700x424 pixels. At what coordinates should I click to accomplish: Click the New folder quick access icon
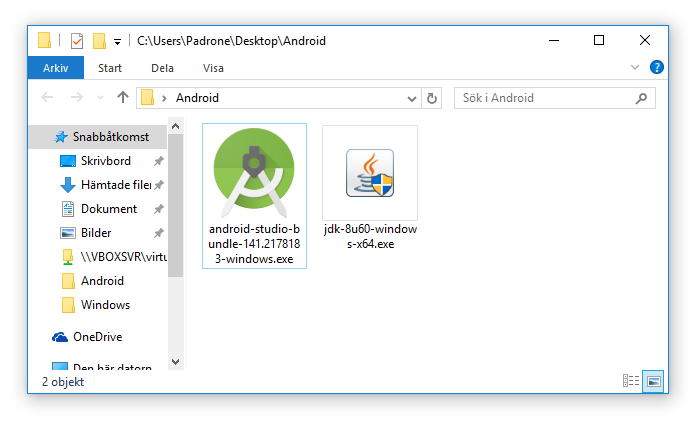tap(99, 41)
